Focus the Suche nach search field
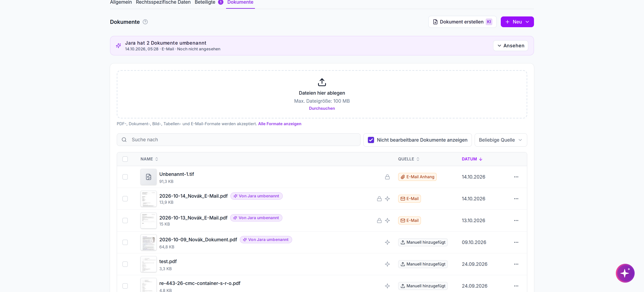The image size is (644, 292). pos(238,140)
